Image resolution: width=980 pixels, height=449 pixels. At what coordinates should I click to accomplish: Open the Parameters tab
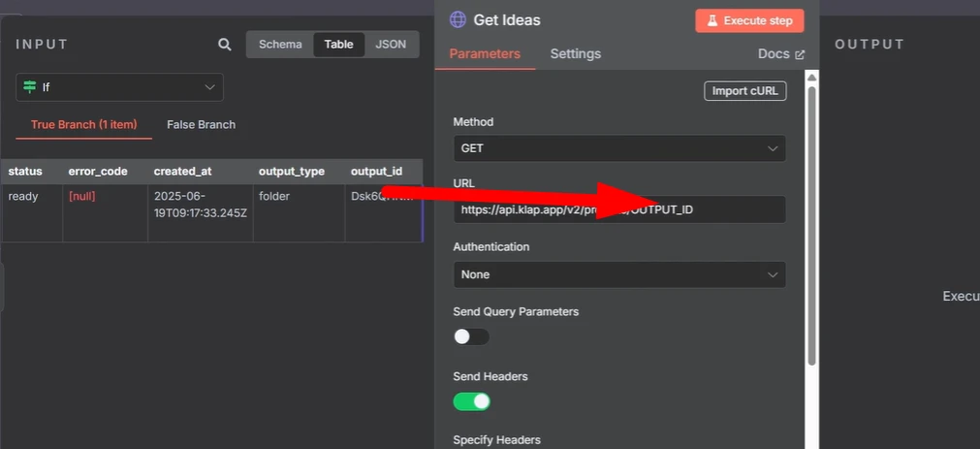(x=485, y=53)
